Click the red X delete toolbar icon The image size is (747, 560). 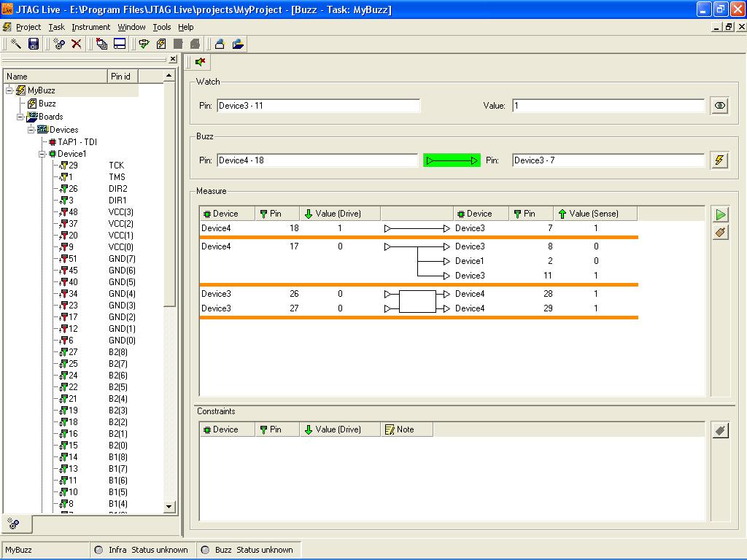click(76, 44)
